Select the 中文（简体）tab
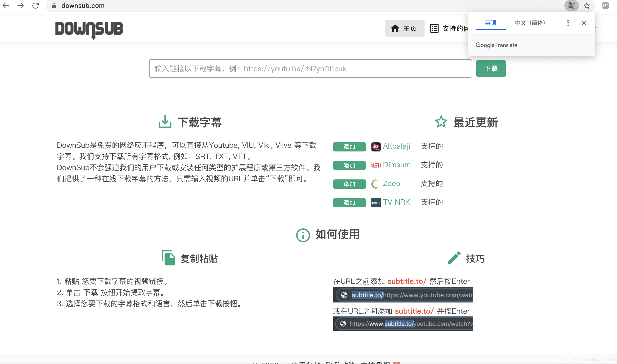Screen dimensions: 617x364 pyautogui.click(x=530, y=23)
